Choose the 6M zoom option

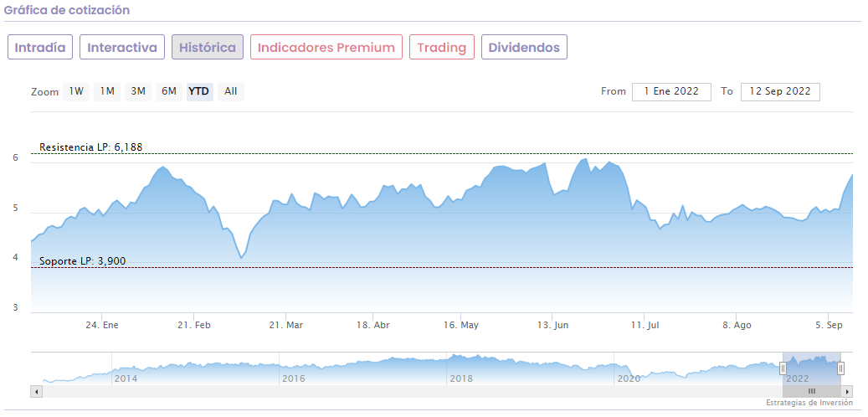point(169,91)
